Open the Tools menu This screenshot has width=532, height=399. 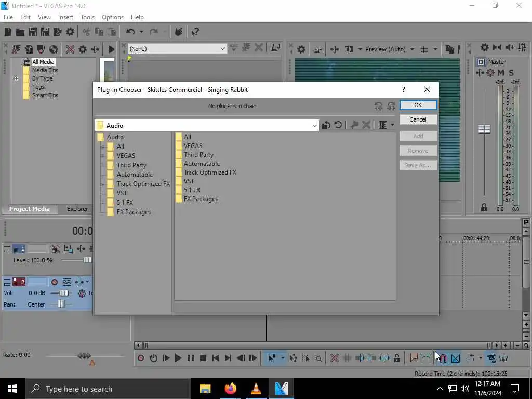pyautogui.click(x=87, y=17)
